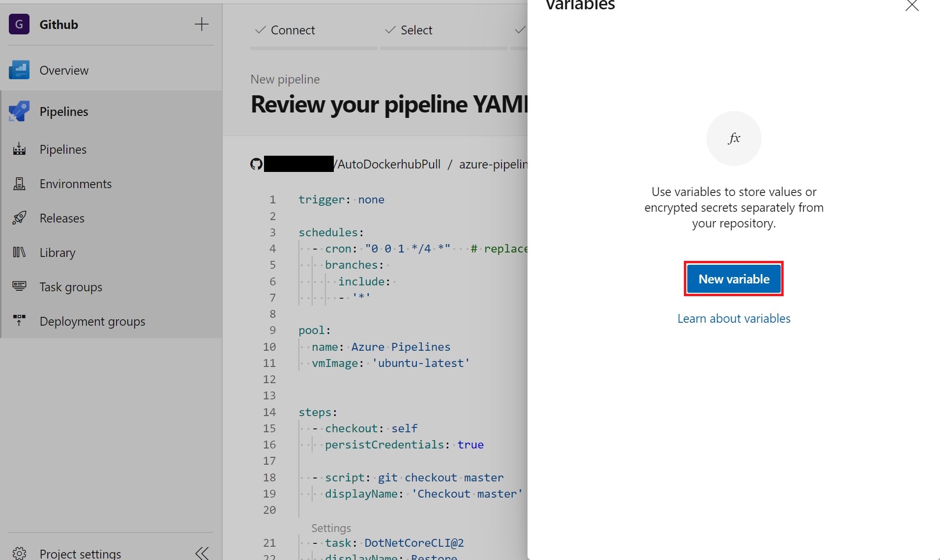Open Environments page

tap(76, 184)
